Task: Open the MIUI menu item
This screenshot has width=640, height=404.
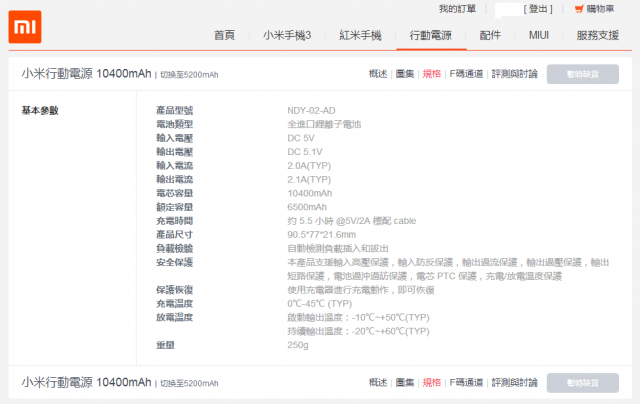Action: [x=539, y=36]
